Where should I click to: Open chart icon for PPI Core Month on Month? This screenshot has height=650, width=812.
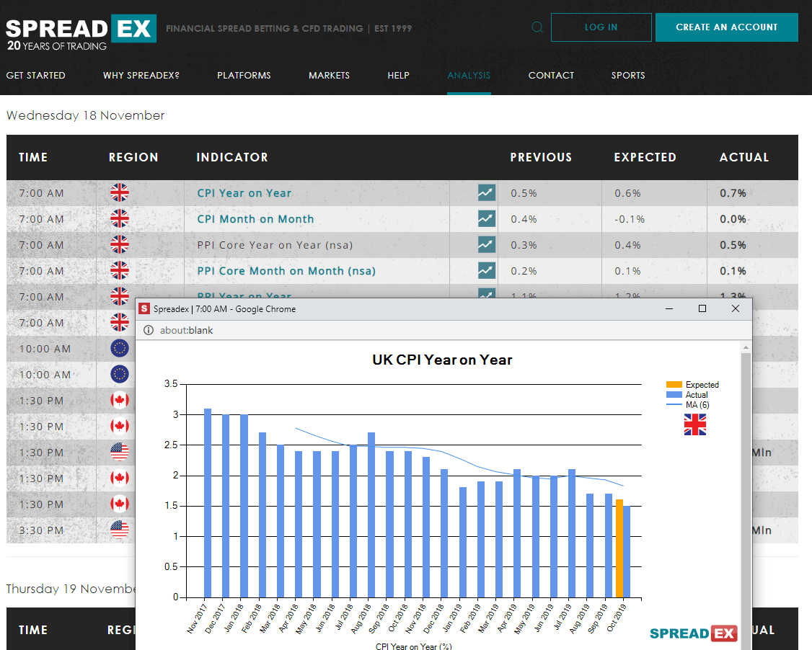click(x=486, y=270)
